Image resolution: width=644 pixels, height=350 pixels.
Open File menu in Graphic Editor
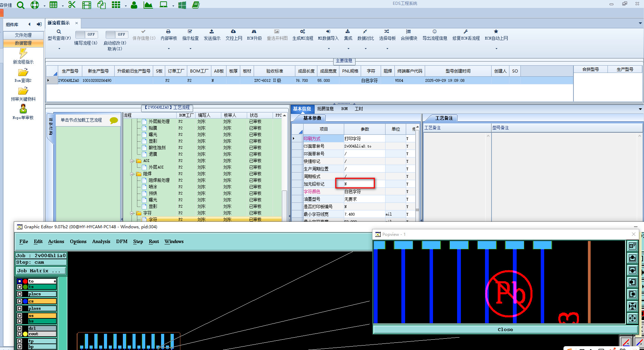point(24,241)
